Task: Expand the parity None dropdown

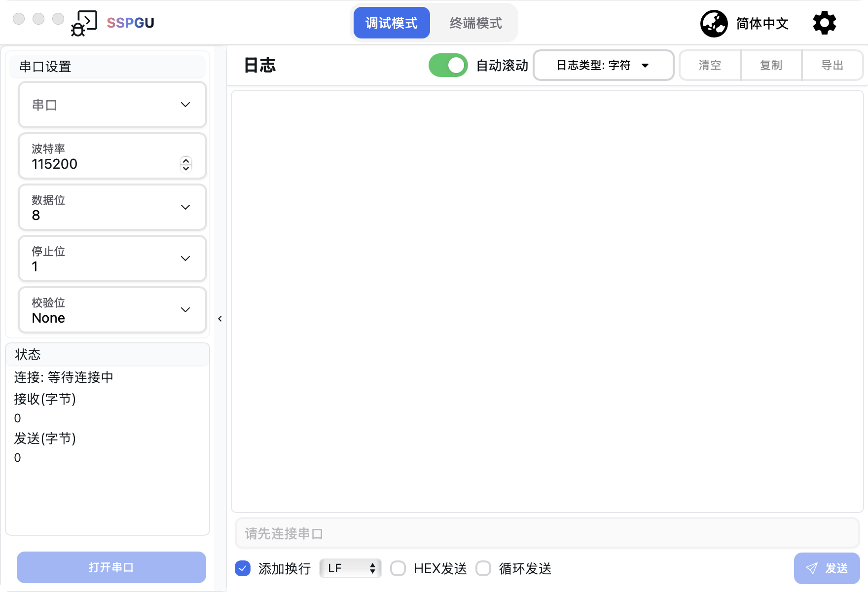Action: point(112,310)
